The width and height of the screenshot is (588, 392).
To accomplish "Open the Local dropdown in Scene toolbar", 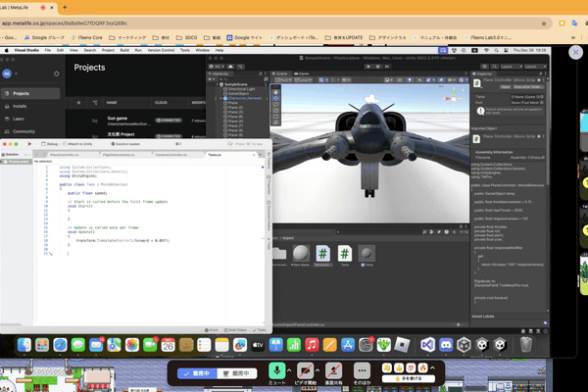I will 304,80.
